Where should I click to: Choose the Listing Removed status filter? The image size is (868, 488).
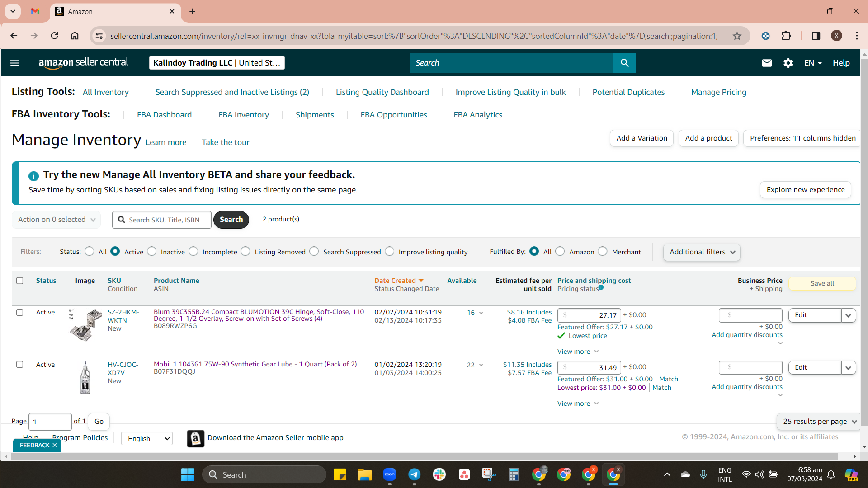pyautogui.click(x=245, y=251)
